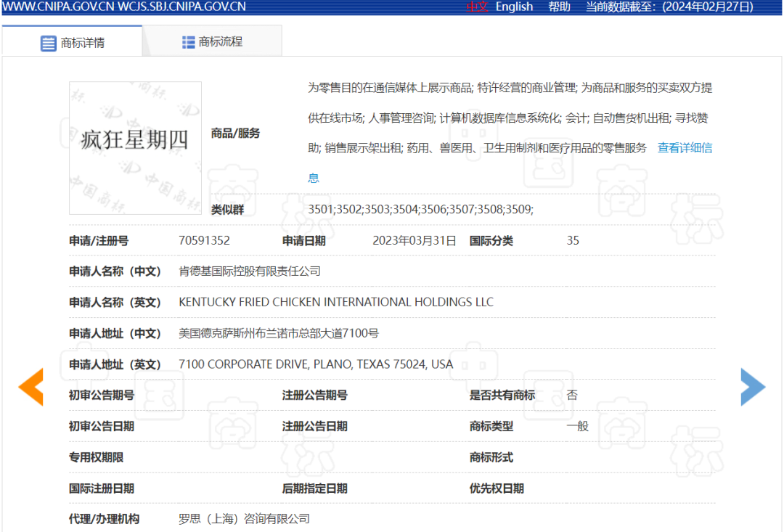Click the applicant name 肯德基国际控股有限责任公司
Viewport: 784px width, 532px height.
click(x=248, y=271)
